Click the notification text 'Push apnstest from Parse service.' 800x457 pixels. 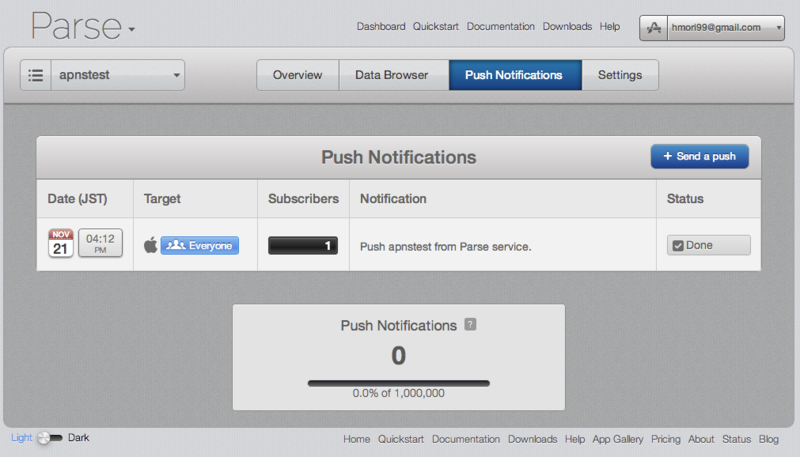(445, 247)
